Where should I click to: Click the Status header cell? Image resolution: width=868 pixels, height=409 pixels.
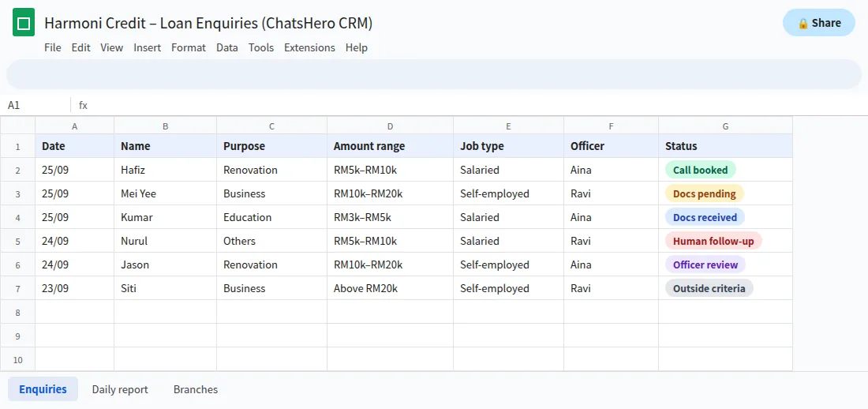click(x=726, y=146)
